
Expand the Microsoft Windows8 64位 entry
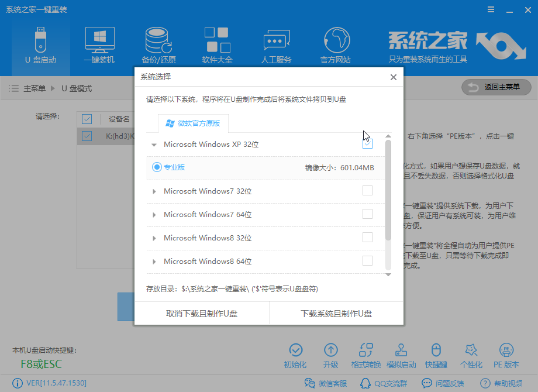coord(154,260)
